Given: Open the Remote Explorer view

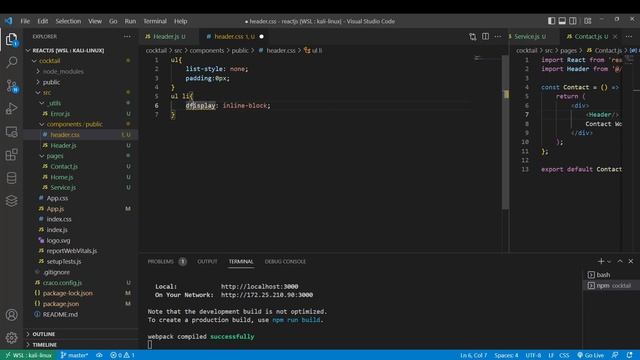Looking at the screenshot, I should pos(11,132).
